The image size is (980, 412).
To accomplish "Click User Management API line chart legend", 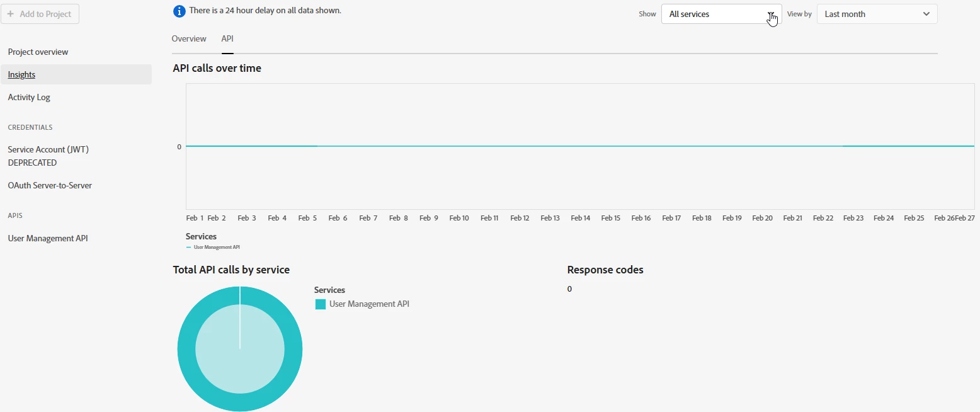I will click(x=213, y=247).
